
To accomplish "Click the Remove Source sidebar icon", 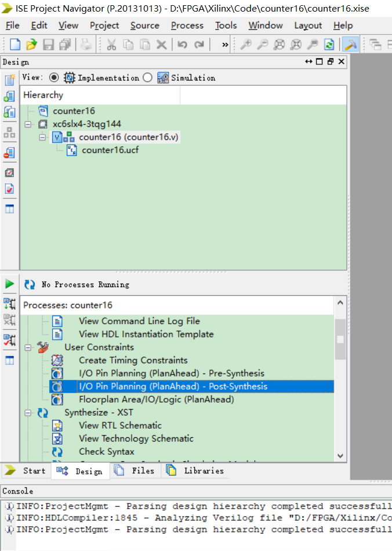I will point(9,153).
